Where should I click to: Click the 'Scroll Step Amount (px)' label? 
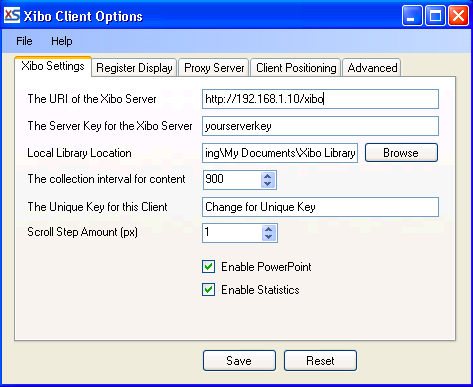pos(83,232)
